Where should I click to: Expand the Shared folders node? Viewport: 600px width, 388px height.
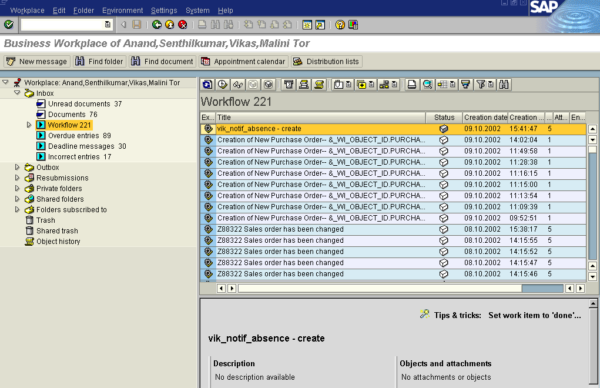tap(17, 199)
